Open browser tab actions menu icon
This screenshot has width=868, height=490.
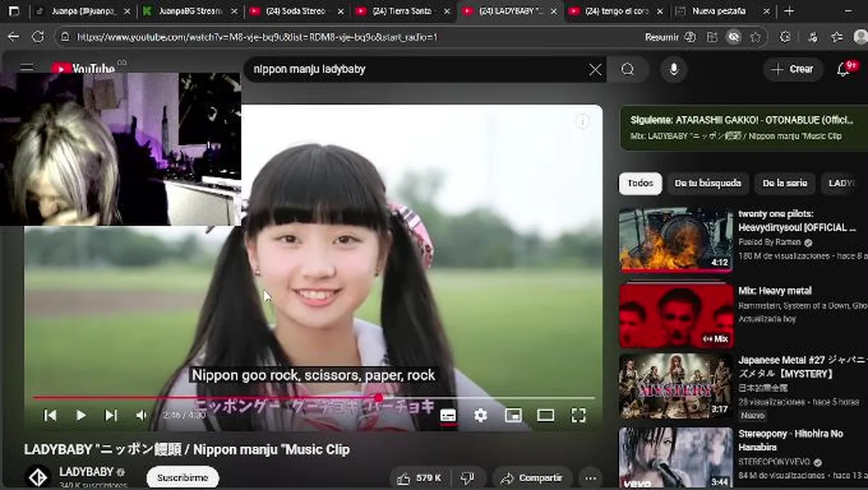pyautogui.click(x=14, y=11)
